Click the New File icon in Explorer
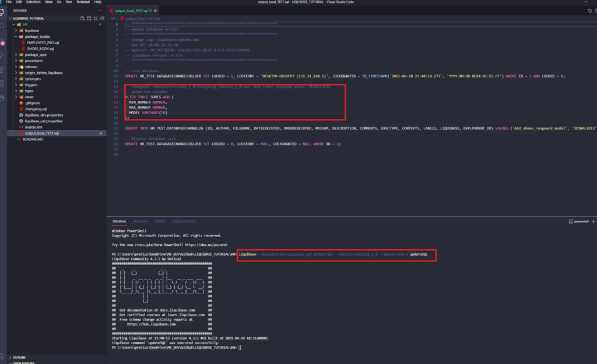The height and width of the screenshot is (364, 597). pyautogui.click(x=82, y=18)
